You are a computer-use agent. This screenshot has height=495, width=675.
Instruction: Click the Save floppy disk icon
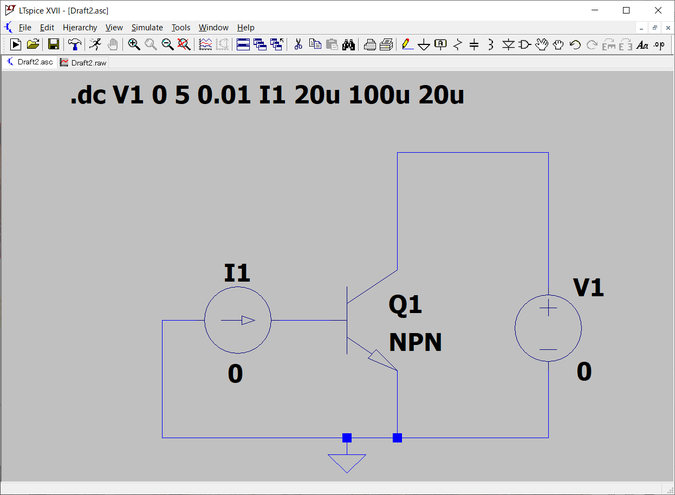pyautogui.click(x=53, y=45)
